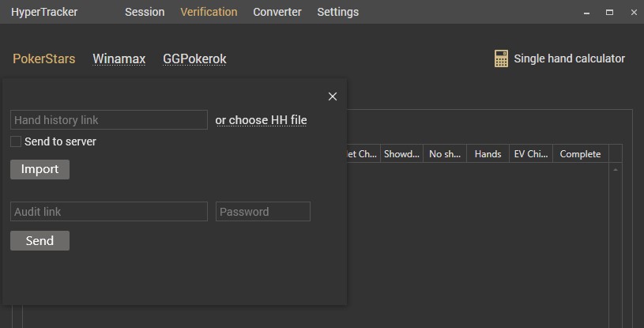The width and height of the screenshot is (644, 328).
Task: Switch to the Winamax tab
Action: pos(119,58)
